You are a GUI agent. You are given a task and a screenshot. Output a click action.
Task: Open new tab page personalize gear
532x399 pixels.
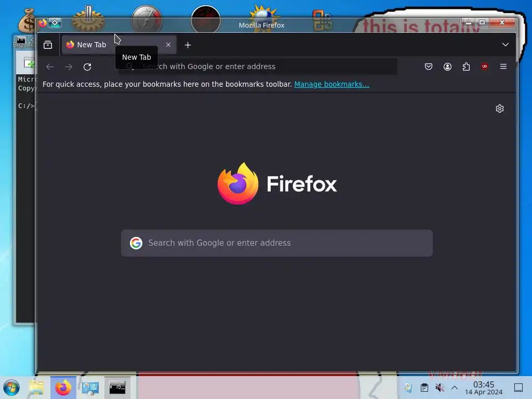click(499, 109)
